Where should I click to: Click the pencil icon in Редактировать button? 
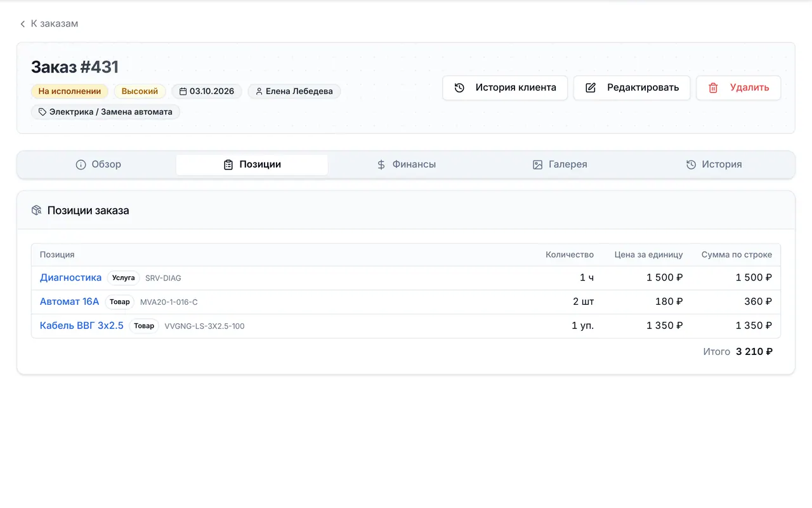[x=591, y=88]
